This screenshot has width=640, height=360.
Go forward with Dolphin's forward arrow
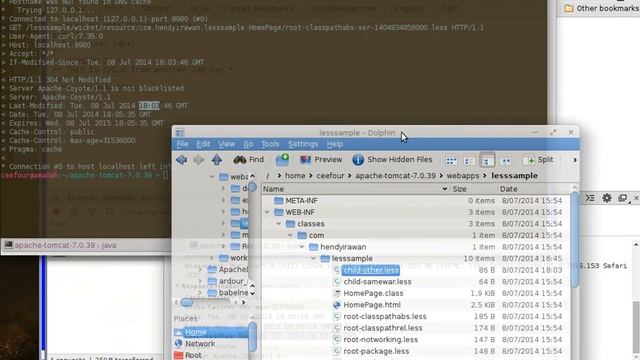click(199, 160)
